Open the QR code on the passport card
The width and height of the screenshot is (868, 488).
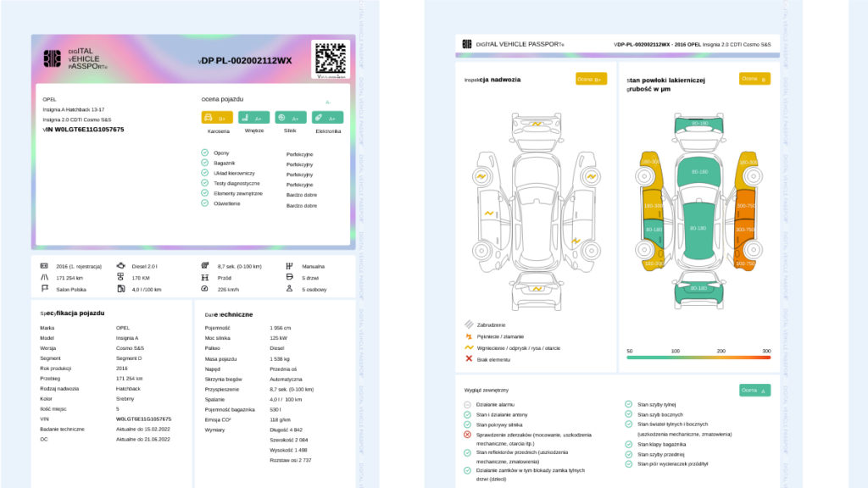tap(331, 58)
